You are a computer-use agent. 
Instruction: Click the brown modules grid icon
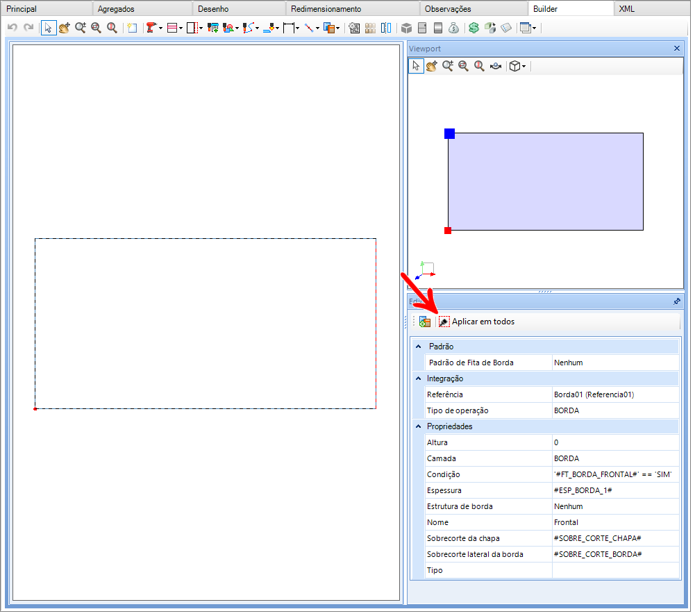tap(371, 28)
